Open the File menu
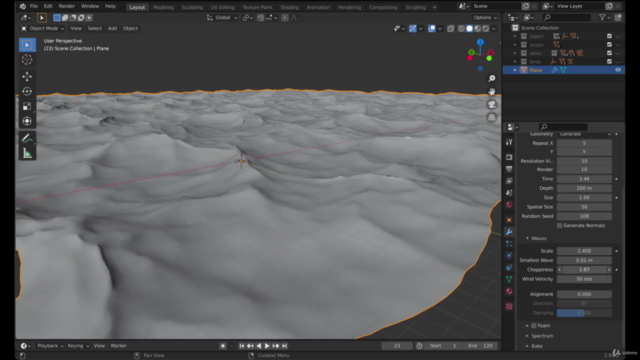This screenshot has width=640, height=360. click(x=33, y=6)
